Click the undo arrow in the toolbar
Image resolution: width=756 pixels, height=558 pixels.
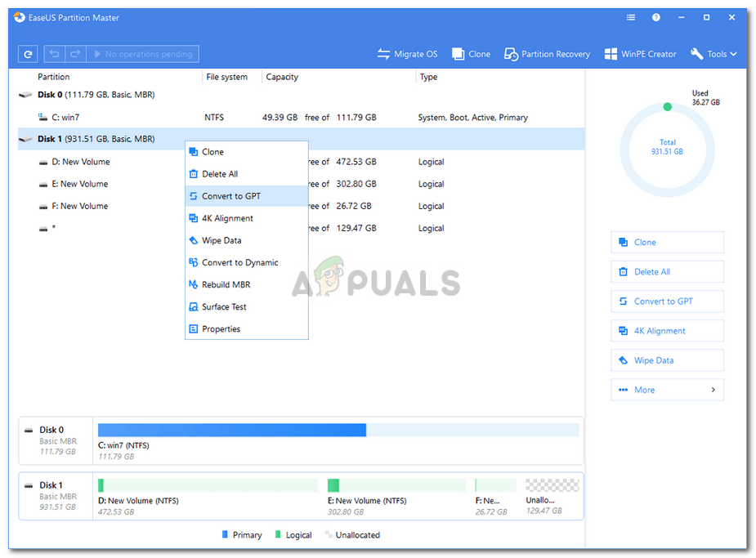pos(55,54)
